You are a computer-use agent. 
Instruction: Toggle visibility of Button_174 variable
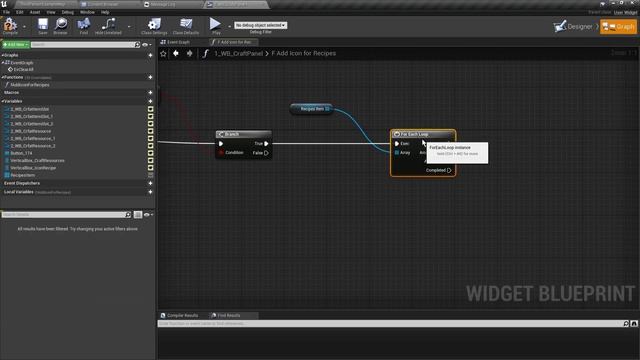[x=150, y=153]
